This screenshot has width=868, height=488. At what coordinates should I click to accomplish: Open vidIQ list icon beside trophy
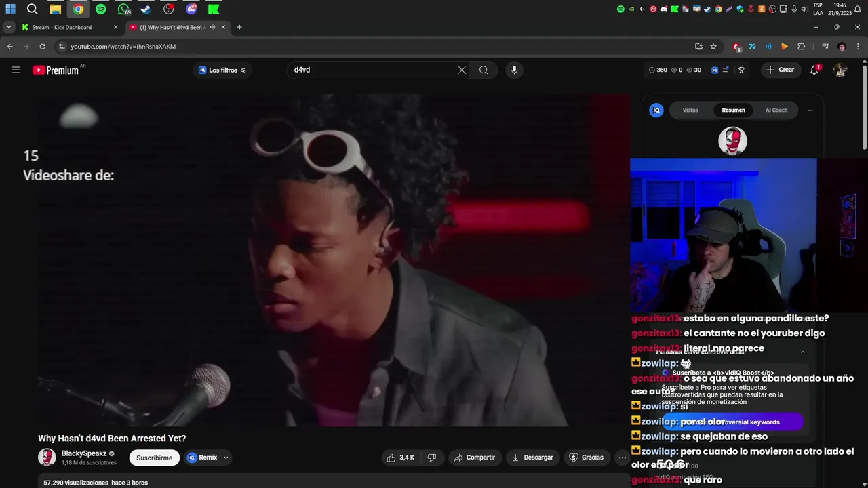coord(726,70)
